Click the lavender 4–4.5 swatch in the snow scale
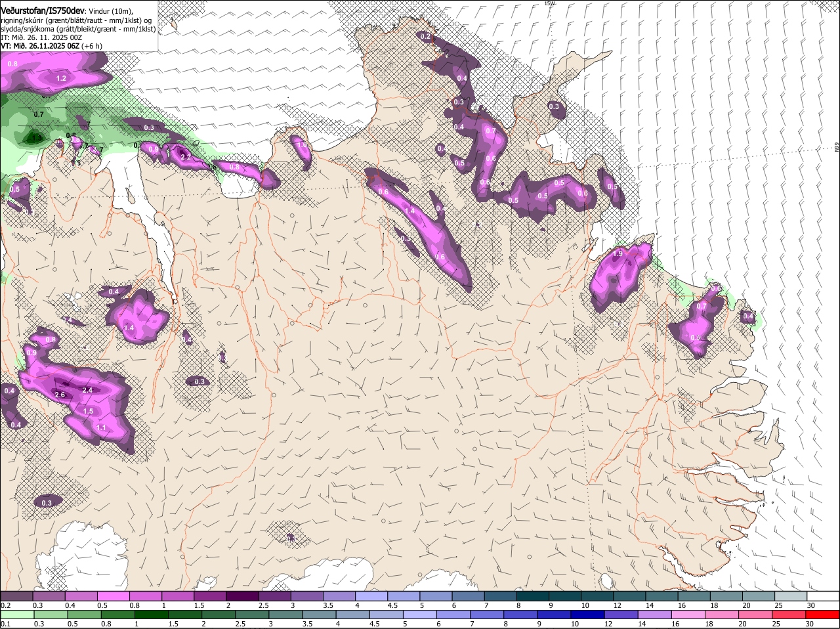This screenshot has height=629, width=840. 370,595
